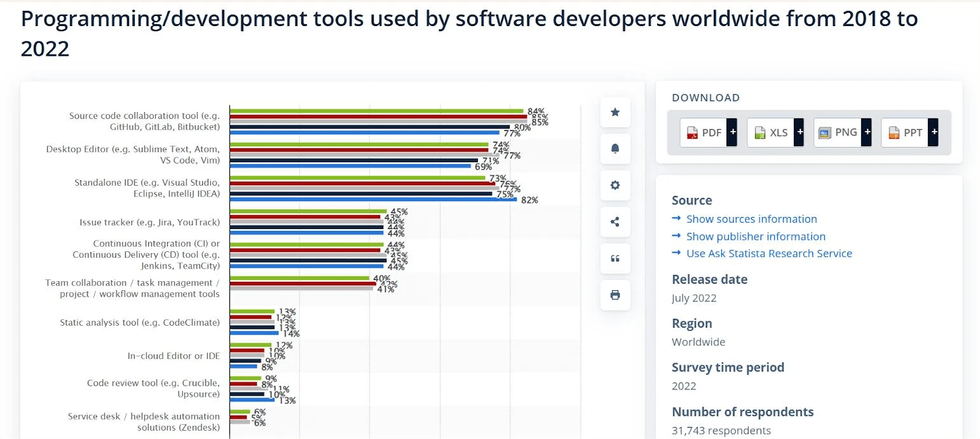Select the 84% source code collaboration bar
Image resolution: width=980 pixels, height=439 pixels.
point(375,109)
